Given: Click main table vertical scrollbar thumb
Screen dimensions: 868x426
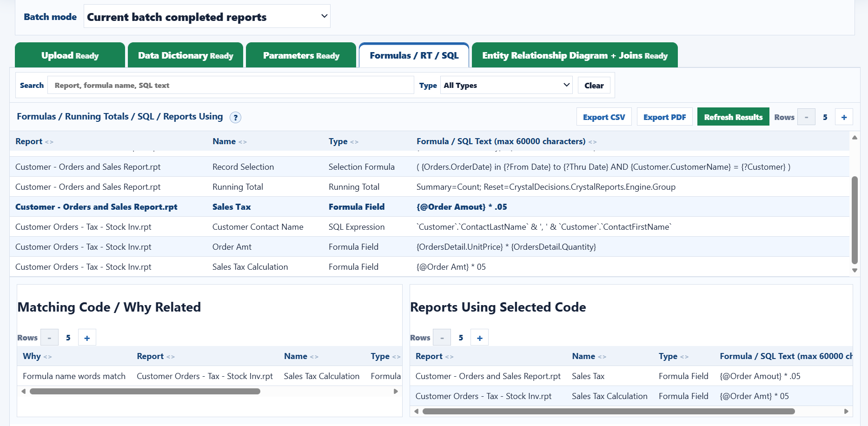Looking at the screenshot, I should (x=855, y=220).
